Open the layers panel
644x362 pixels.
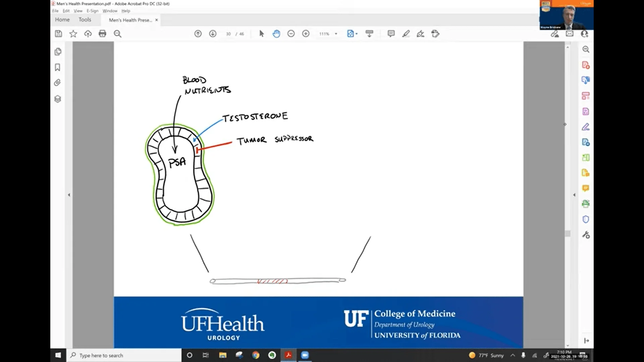point(58,99)
